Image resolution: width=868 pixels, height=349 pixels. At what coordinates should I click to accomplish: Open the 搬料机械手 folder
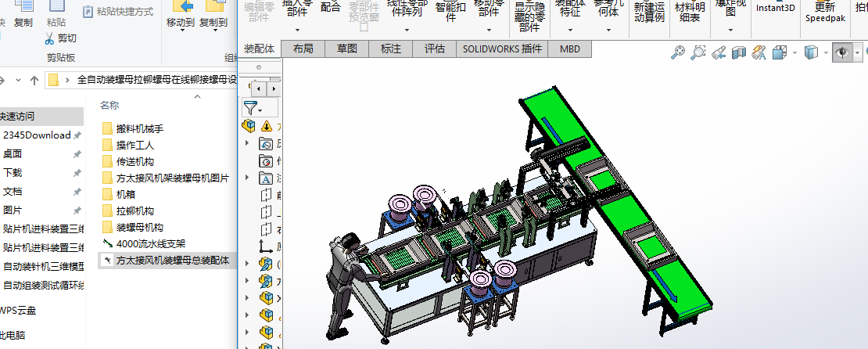pyautogui.click(x=133, y=128)
